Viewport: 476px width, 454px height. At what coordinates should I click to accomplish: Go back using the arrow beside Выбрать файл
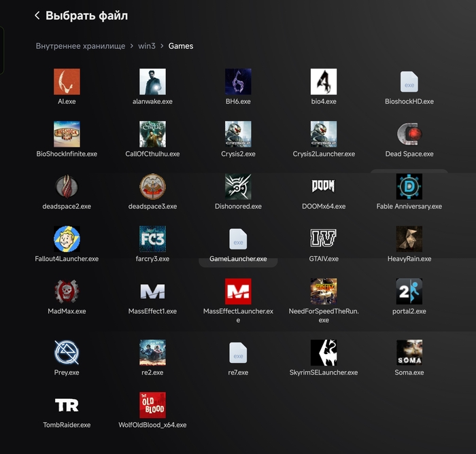click(x=37, y=16)
